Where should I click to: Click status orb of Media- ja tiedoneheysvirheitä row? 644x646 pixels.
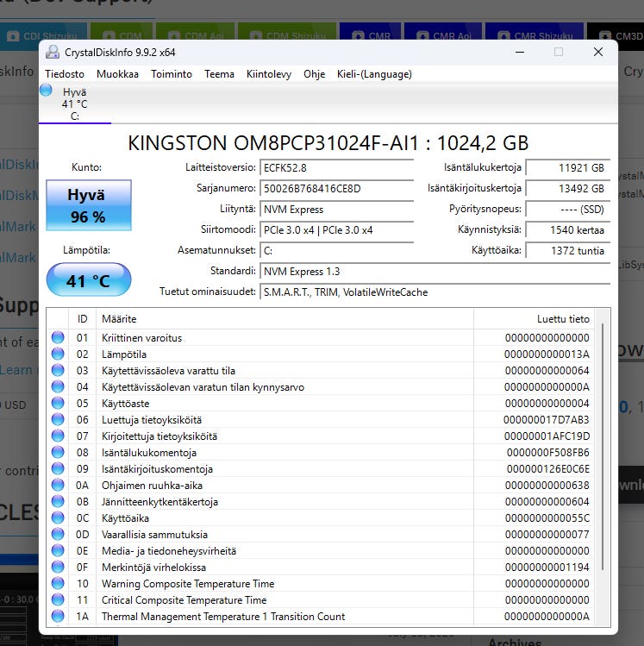[x=58, y=551]
